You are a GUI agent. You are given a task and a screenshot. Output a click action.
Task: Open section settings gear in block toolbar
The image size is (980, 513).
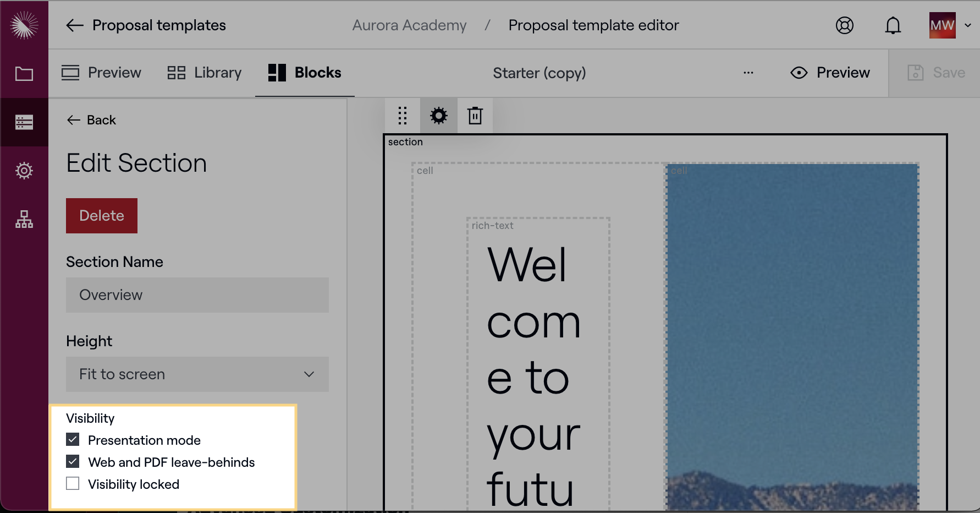[x=439, y=116]
